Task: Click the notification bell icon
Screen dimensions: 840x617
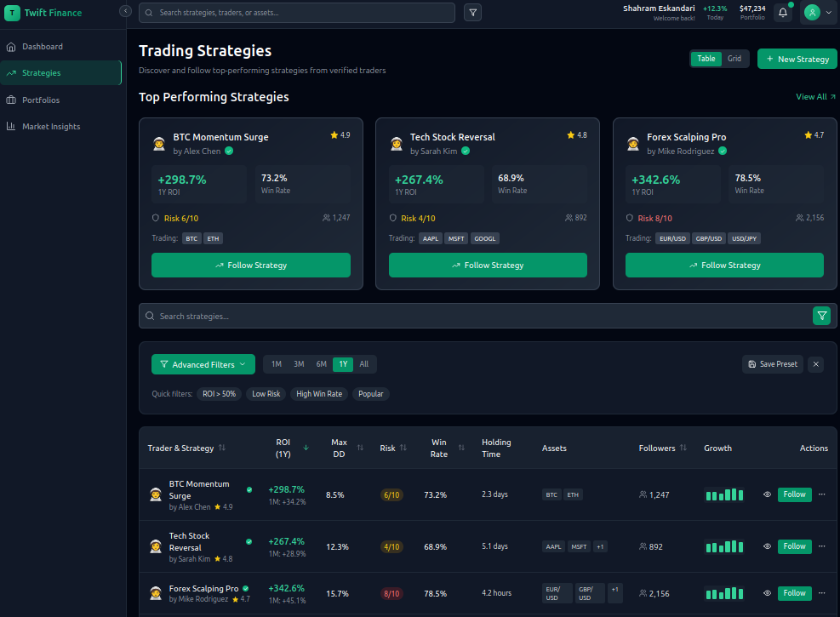Action: coord(783,13)
